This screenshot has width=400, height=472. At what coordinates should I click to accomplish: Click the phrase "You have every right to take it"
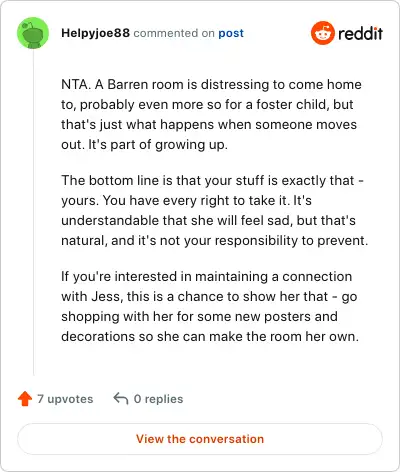click(194, 201)
